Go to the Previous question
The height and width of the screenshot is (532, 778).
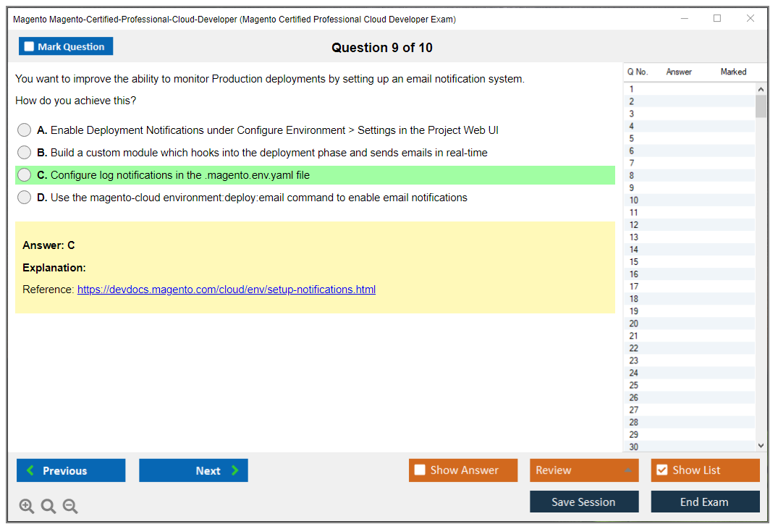71,470
